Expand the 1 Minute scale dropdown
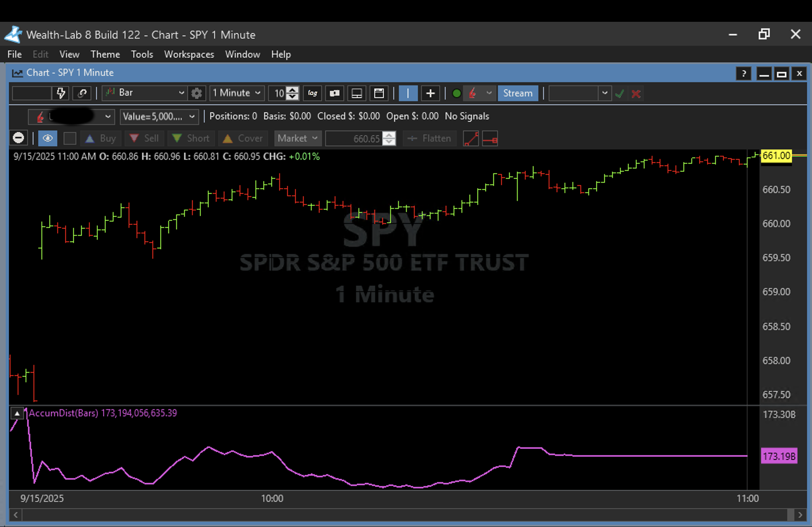The image size is (812, 527). [x=236, y=93]
